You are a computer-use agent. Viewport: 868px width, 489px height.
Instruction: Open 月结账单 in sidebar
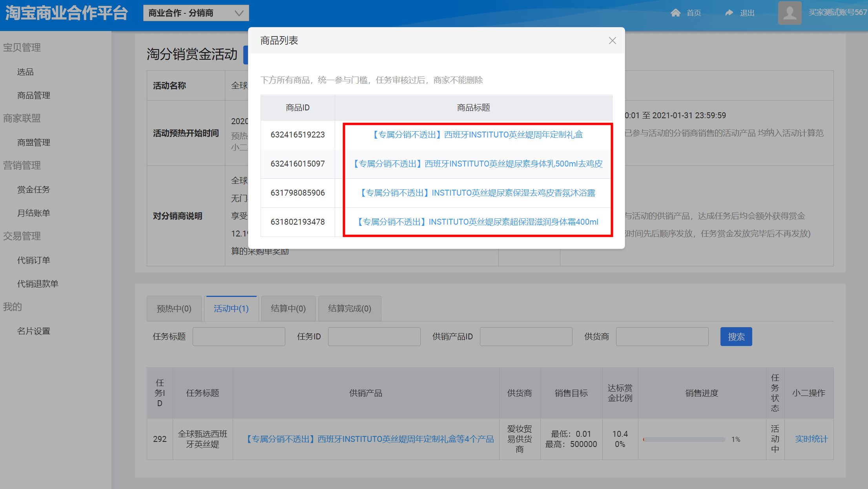tap(33, 213)
